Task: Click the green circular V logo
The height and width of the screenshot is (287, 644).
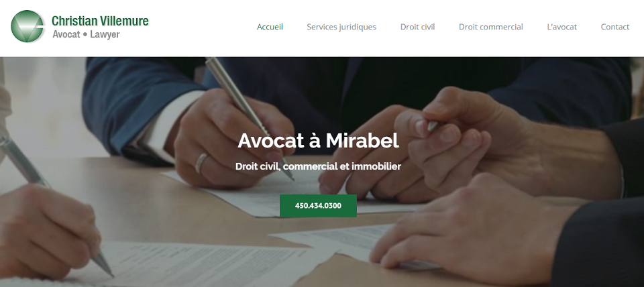Action: tap(28, 27)
